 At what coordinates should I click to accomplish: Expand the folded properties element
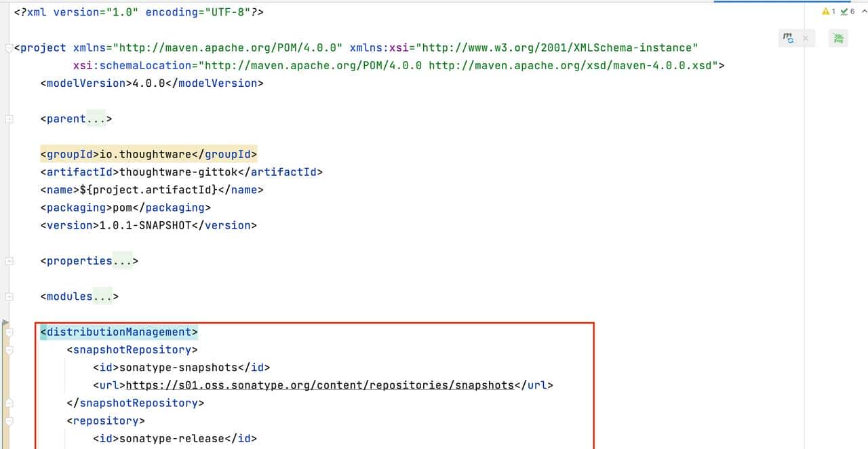[x=9, y=261]
